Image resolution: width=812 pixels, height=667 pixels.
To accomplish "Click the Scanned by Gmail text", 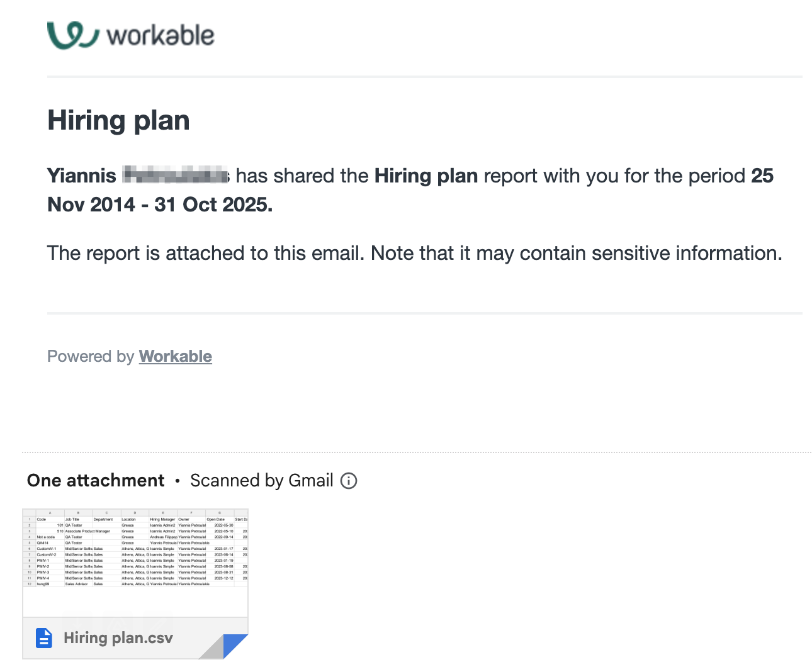I will [x=262, y=481].
